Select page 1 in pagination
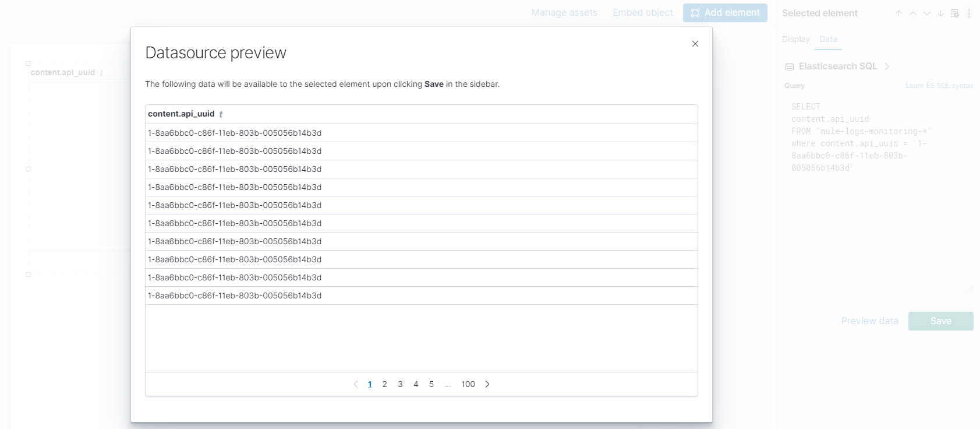 point(370,384)
